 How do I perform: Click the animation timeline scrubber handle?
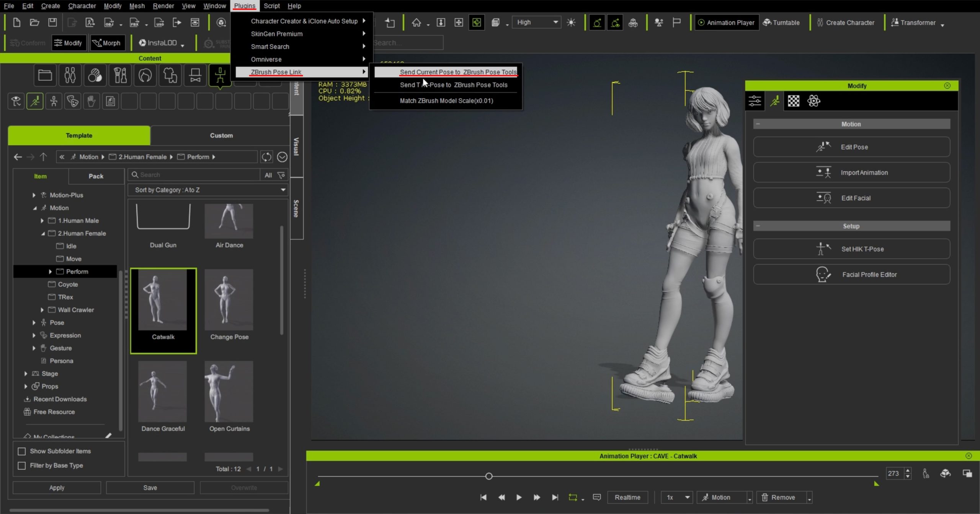tap(489, 476)
